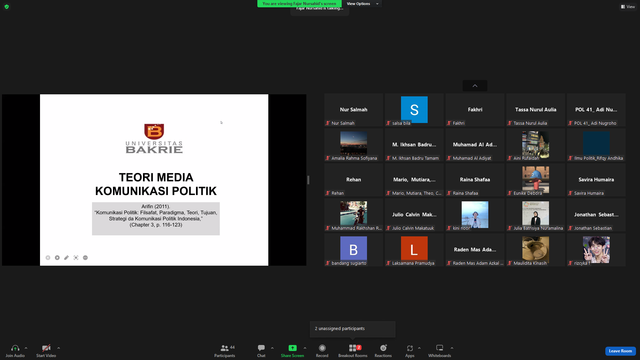Click the divider handle between slide and gallery
This screenshot has width=640, height=360.
(308, 180)
